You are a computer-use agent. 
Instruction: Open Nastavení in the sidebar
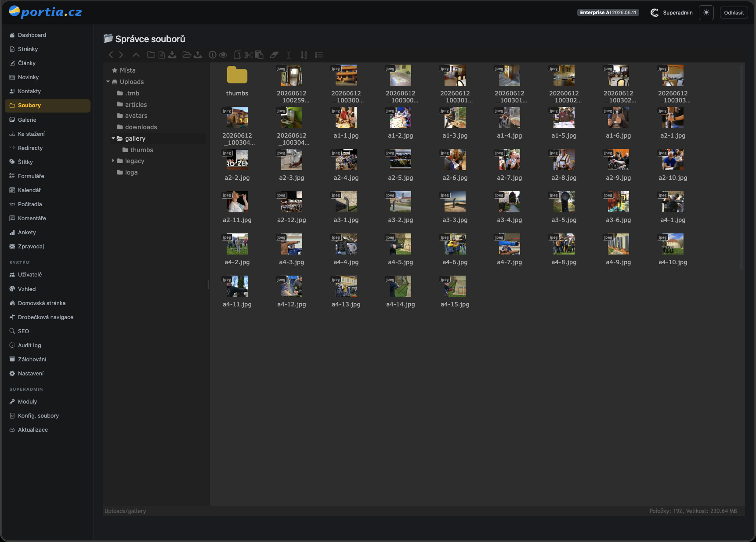point(47,374)
